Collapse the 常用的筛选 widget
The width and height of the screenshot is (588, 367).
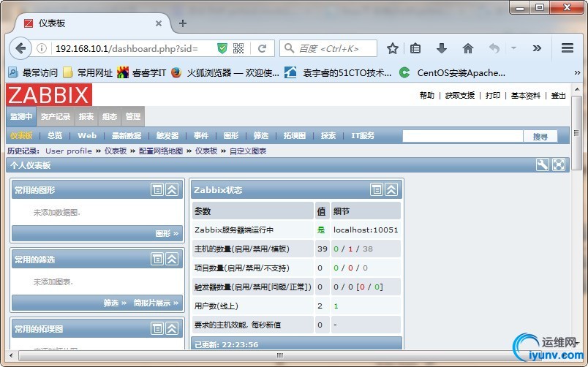pos(172,259)
